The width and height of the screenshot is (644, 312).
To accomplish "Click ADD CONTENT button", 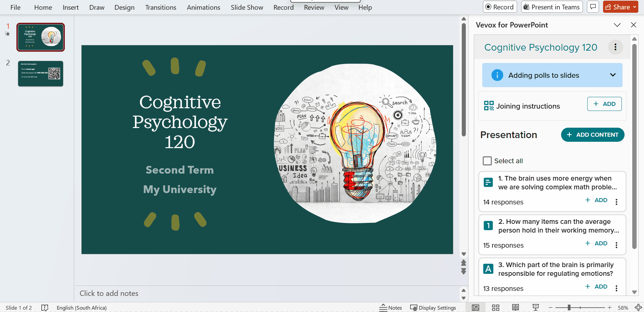I will [593, 135].
